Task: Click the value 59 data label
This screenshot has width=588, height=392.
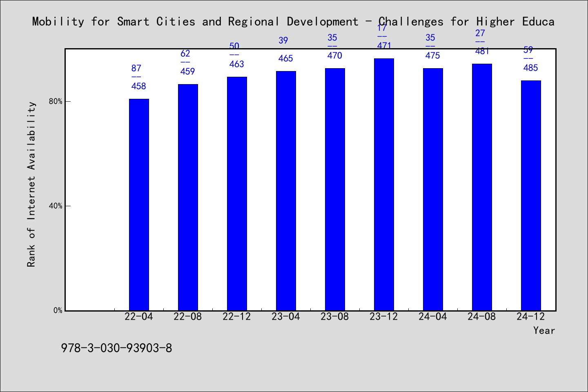Action: tap(528, 50)
